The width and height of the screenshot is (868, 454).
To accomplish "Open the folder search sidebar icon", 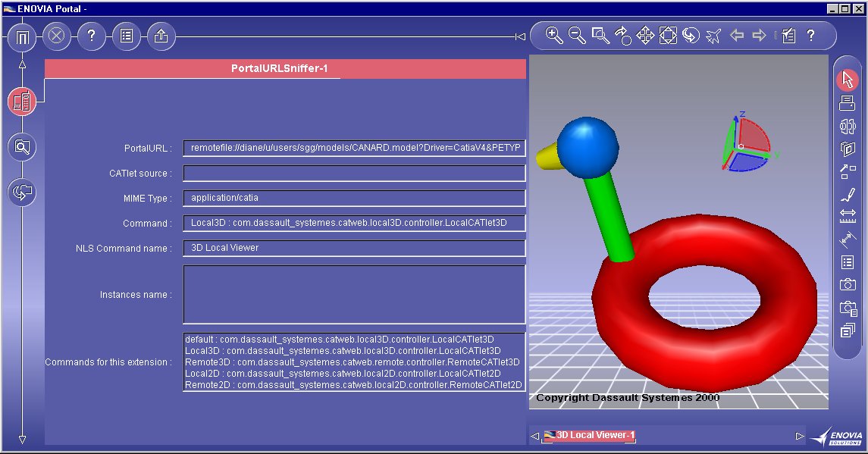I will (22, 147).
